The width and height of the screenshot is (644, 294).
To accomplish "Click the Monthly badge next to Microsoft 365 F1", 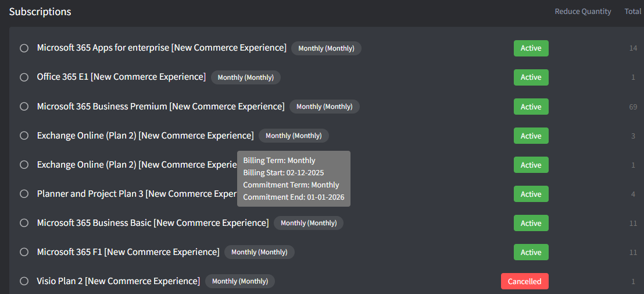I will tap(259, 252).
